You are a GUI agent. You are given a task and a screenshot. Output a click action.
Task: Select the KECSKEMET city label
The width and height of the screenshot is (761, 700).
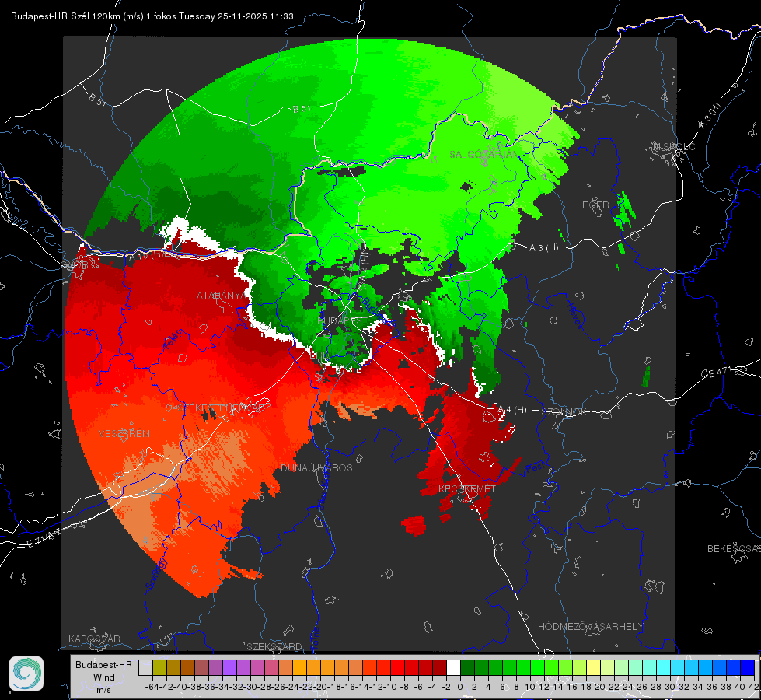pos(467,488)
